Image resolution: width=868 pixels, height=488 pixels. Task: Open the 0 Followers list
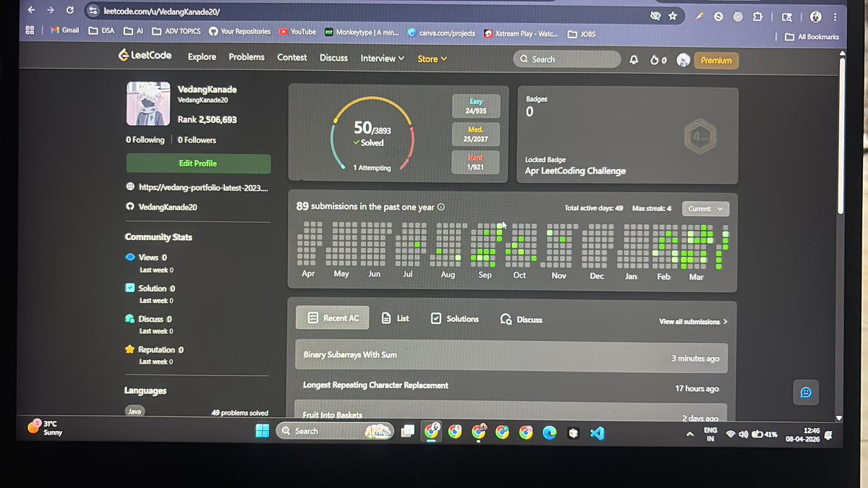point(197,140)
